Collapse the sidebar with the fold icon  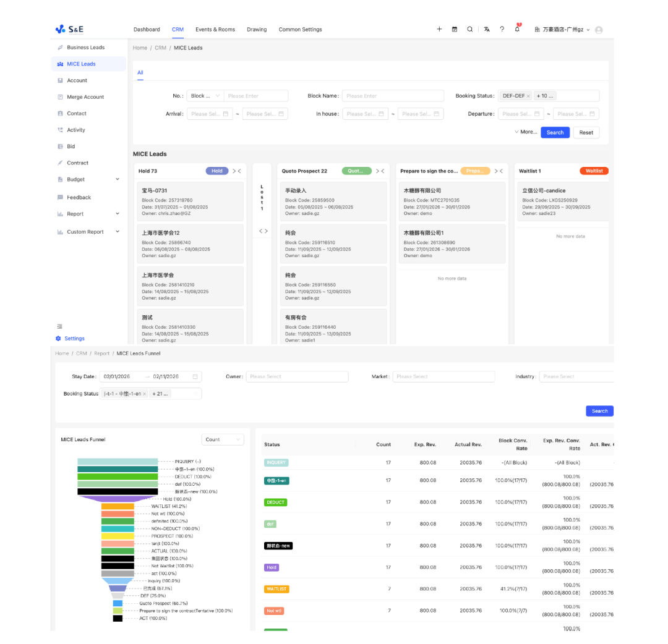(x=59, y=326)
